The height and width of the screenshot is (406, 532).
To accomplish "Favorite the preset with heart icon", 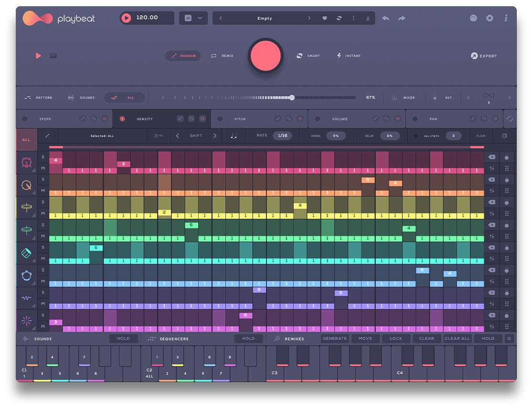I will tap(324, 18).
